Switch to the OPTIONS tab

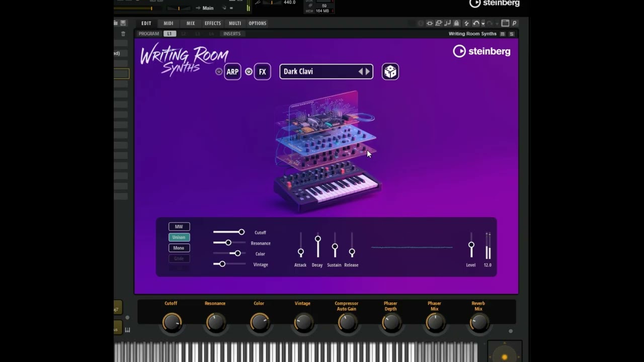(x=258, y=23)
